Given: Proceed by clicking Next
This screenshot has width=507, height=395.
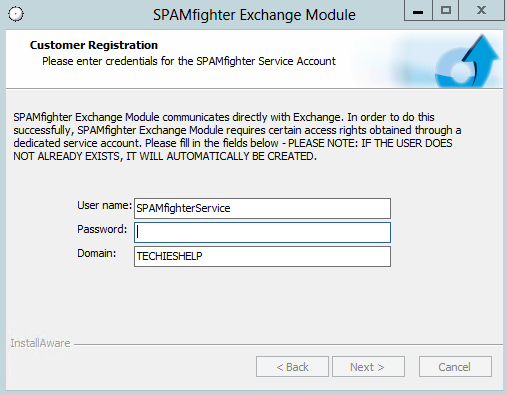Looking at the screenshot, I should (x=368, y=367).
